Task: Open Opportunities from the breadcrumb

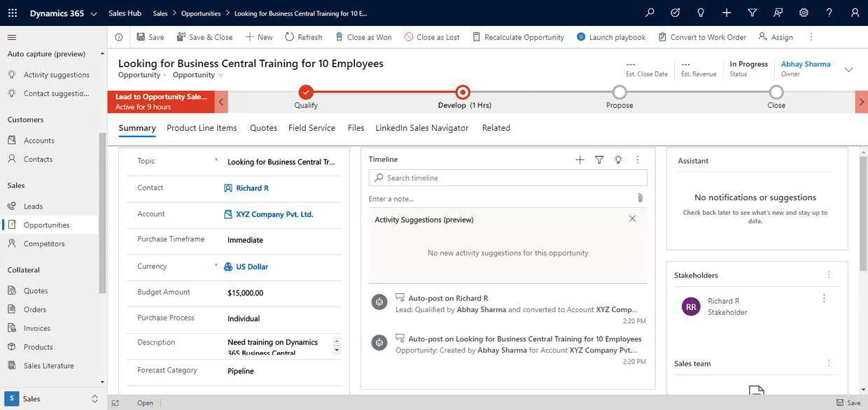Action: 202,12
